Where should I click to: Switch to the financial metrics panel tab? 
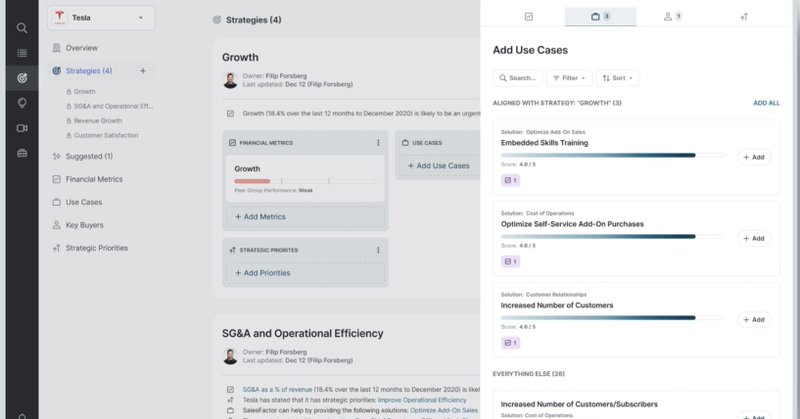coord(529,17)
